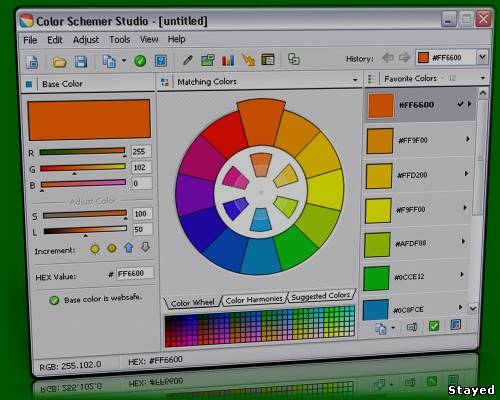Expand the arrow next to #F9FF00 favorite
This screenshot has width=500, height=400.
click(x=465, y=208)
